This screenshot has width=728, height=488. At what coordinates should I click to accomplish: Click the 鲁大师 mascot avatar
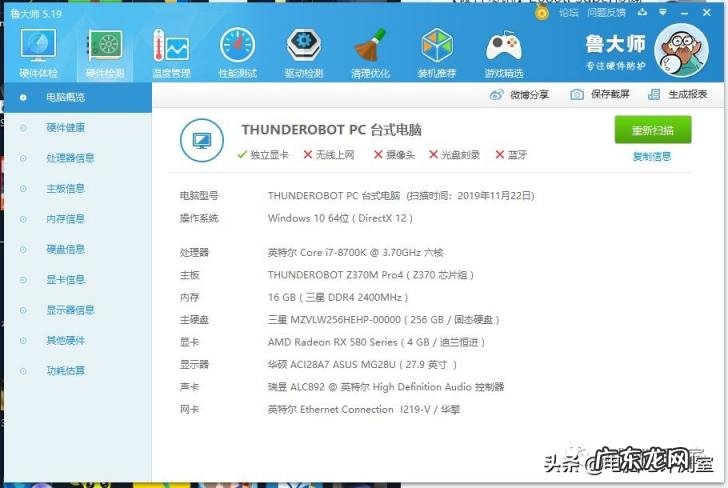click(681, 50)
